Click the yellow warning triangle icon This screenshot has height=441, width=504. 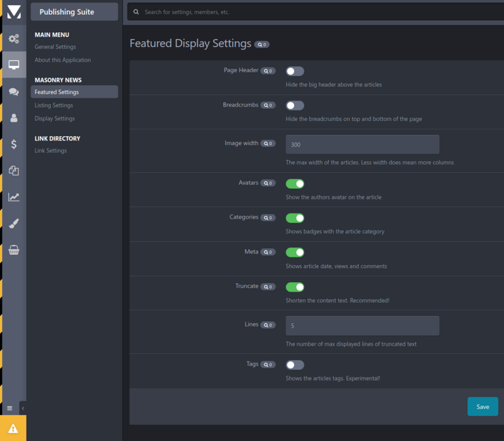tap(13, 429)
